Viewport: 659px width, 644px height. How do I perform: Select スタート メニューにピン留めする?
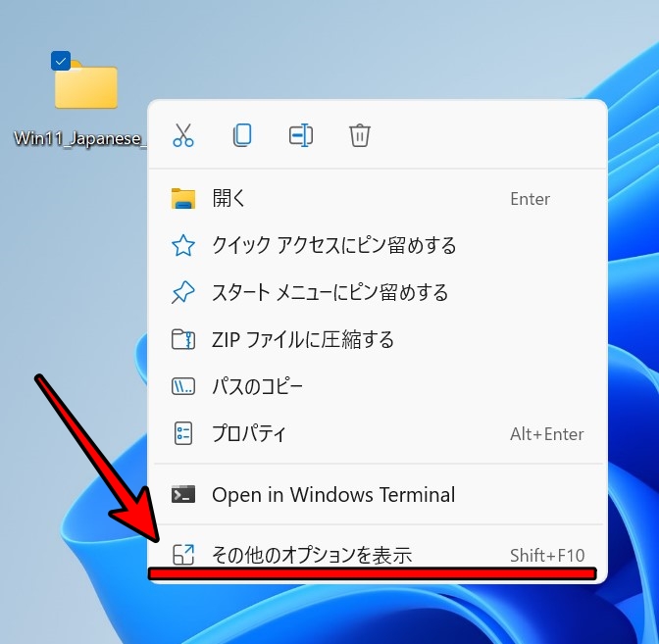tap(329, 293)
